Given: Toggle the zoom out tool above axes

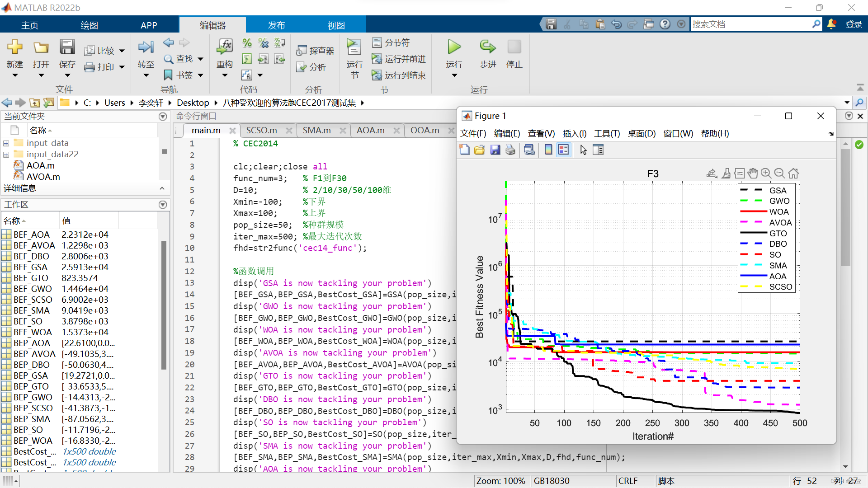Looking at the screenshot, I should 779,173.
